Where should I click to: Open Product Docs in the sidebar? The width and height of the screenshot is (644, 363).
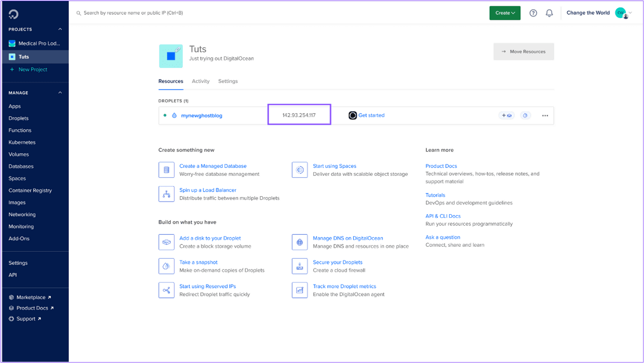click(x=31, y=308)
